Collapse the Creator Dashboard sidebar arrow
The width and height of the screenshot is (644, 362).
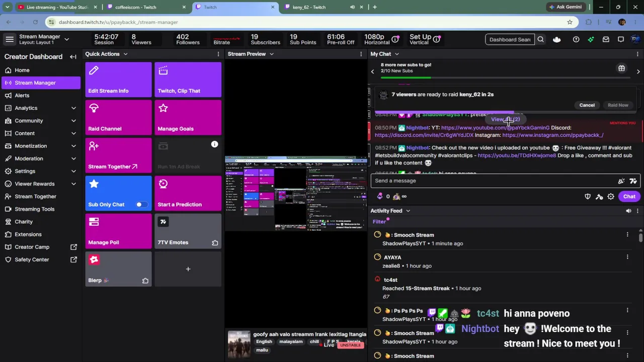pos(73,57)
